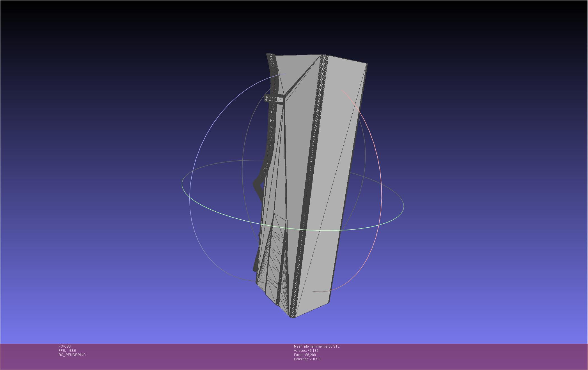Image resolution: width=588 pixels, height=370 pixels.
Task: Click the mesh name 'ido hammer part 6.STL'
Action: (x=321, y=346)
